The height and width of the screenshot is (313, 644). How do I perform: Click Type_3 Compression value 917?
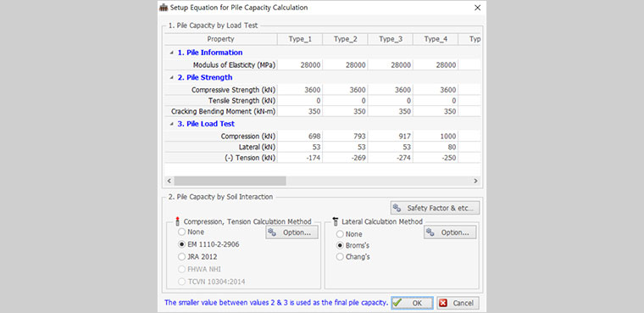tap(391, 136)
